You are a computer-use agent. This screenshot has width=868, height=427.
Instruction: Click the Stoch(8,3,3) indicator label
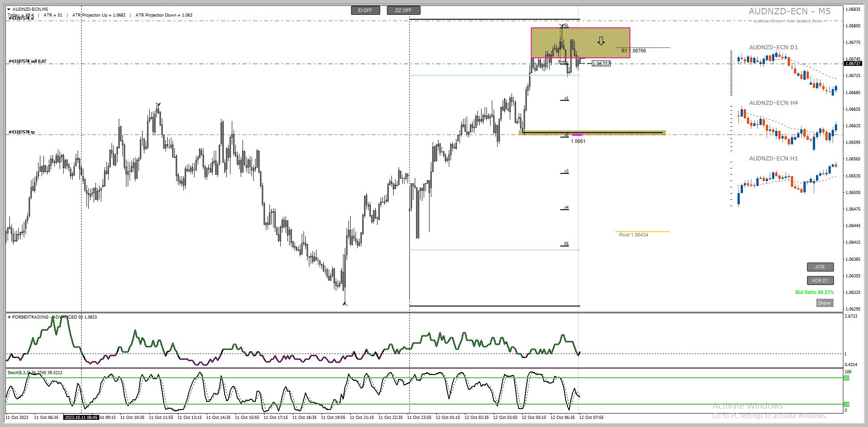click(35, 372)
